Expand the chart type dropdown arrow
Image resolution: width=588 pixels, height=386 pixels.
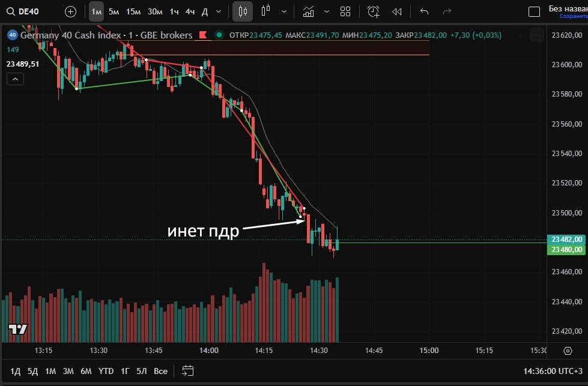[x=283, y=11]
